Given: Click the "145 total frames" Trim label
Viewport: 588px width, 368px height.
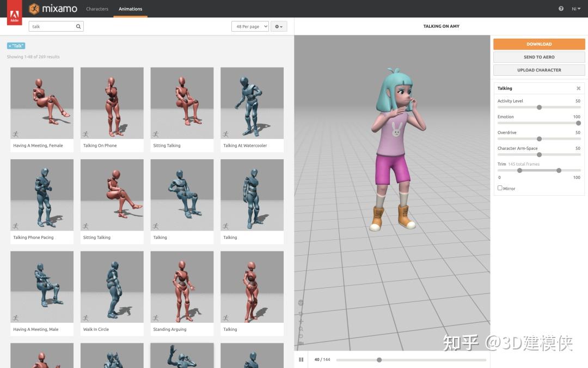Looking at the screenshot, I should (524, 164).
